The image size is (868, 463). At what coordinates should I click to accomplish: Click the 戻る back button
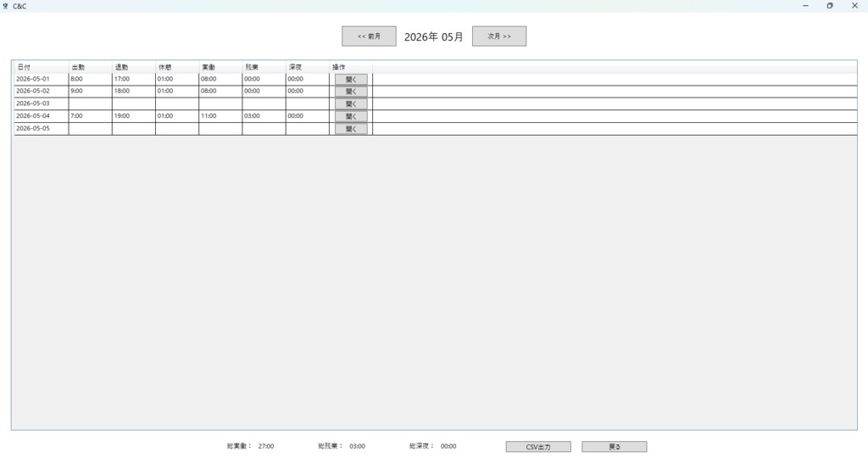(x=614, y=446)
